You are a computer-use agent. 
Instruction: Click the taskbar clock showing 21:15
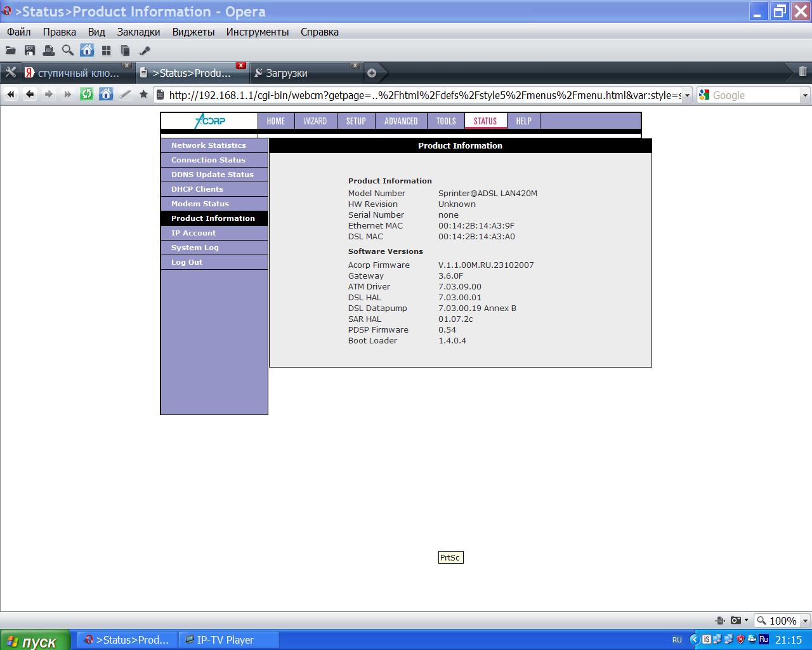pos(789,640)
